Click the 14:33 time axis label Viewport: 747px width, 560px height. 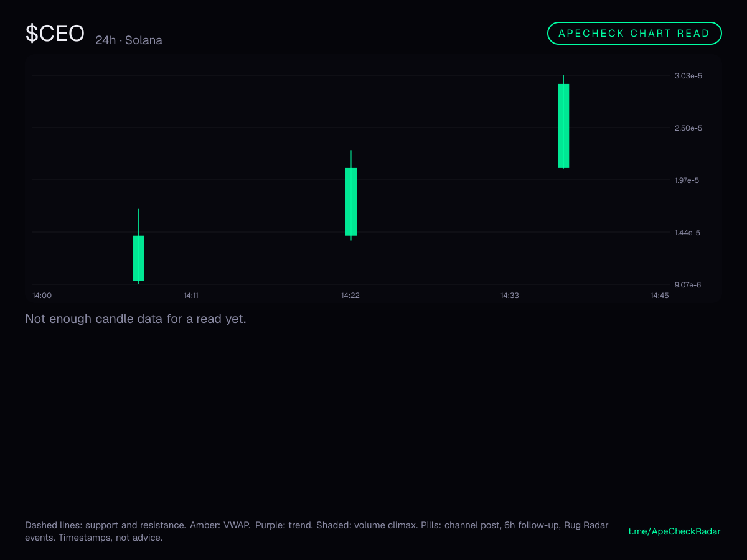(x=509, y=296)
